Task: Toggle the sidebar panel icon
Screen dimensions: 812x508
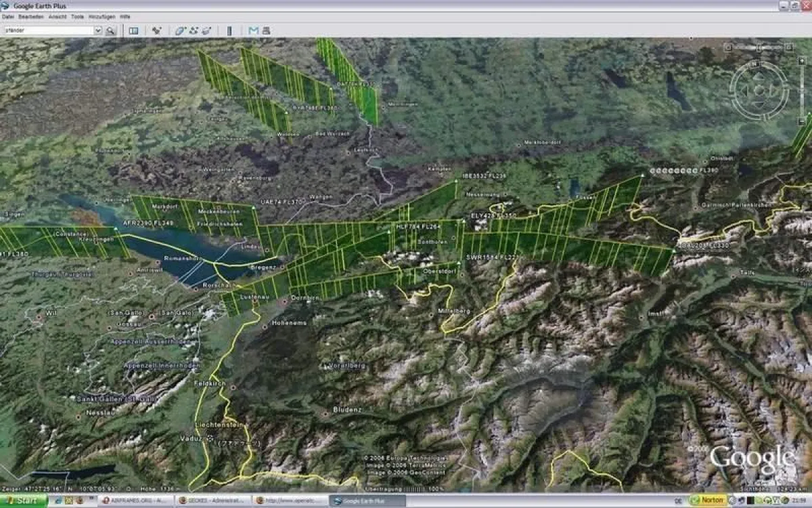Action: (x=134, y=30)
